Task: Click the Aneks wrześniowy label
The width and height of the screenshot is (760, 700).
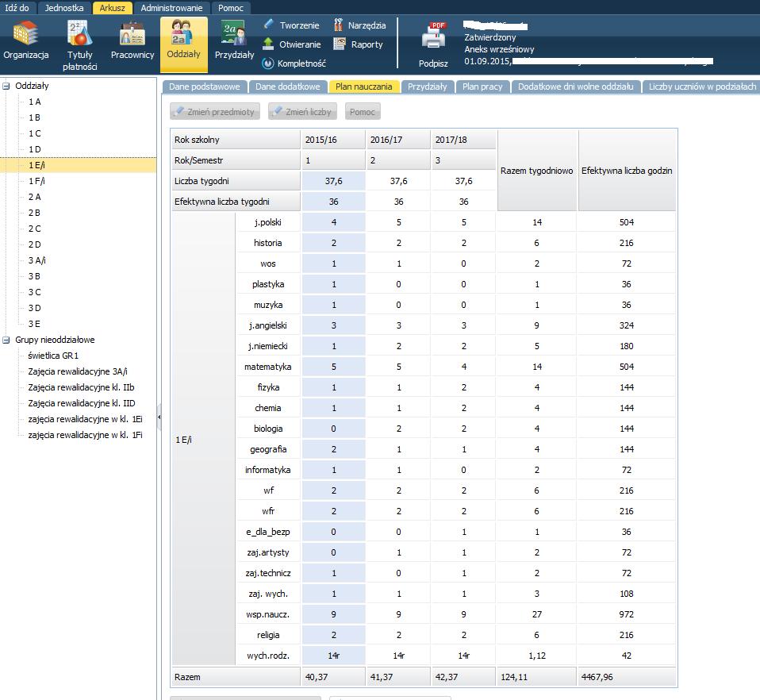Action: (499, 49)
